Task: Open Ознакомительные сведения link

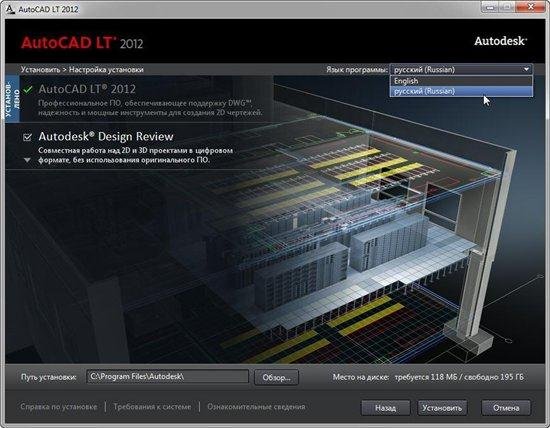Action: [256, 407]
